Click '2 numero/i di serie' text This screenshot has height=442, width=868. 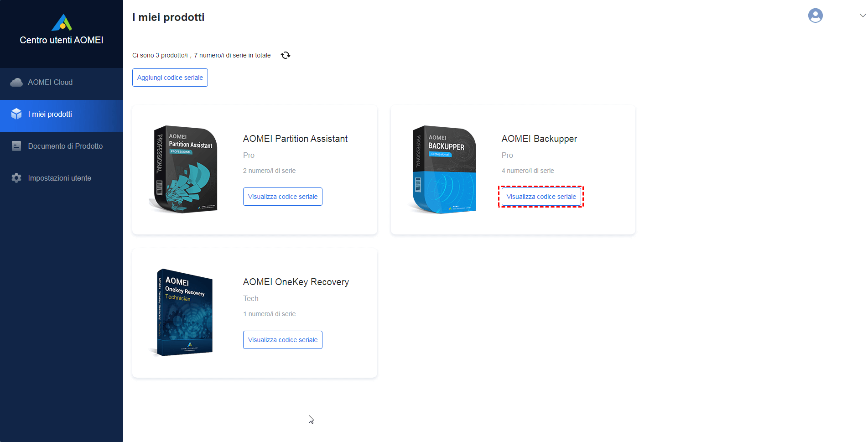click(269, 171)
